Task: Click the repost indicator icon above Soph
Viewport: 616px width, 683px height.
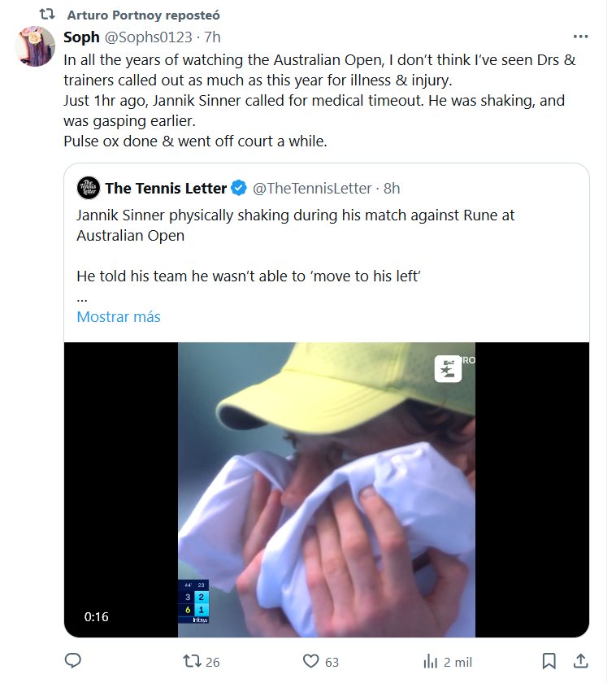Action: coord(48,15)
